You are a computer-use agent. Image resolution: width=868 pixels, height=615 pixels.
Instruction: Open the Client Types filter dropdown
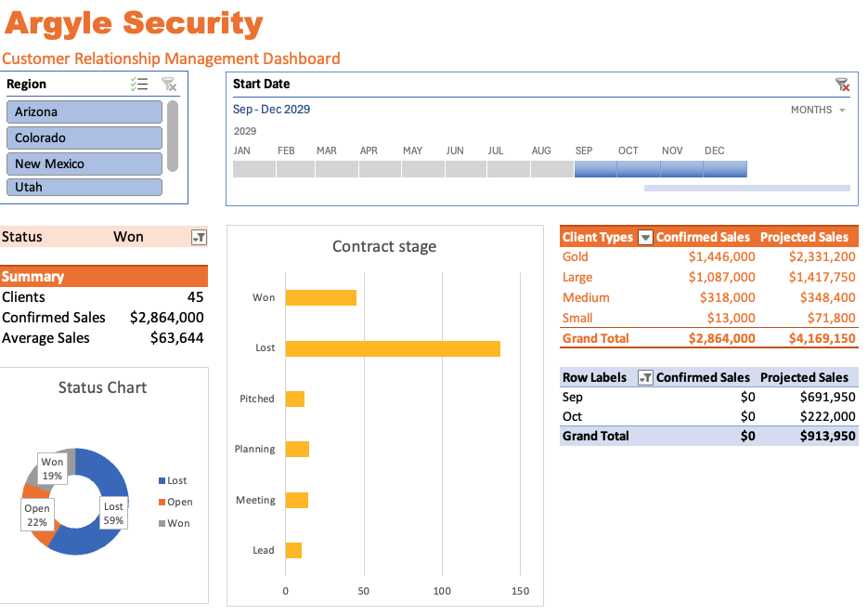pyautogui.click(x=645, y=238)
